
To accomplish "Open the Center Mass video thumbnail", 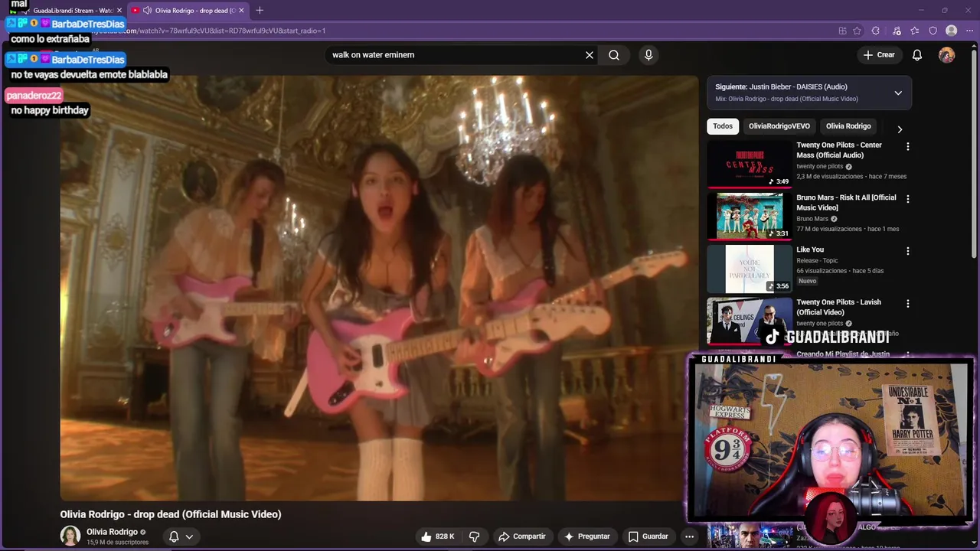I will tap(750, 164).
